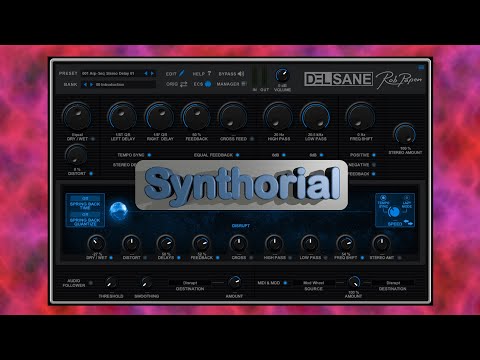480x360 pixels.
Task: Click the Orig swap-arrows icon
Action: pos(184,84)
